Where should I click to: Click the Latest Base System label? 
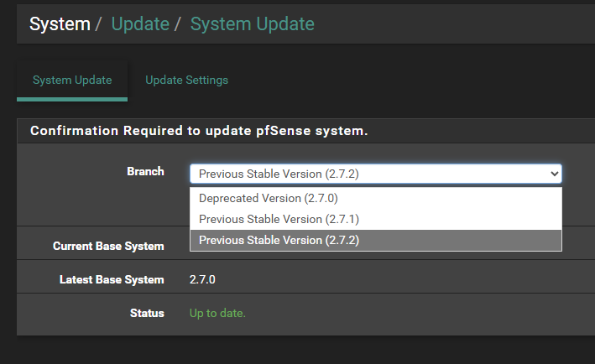(x=112, y=280)
